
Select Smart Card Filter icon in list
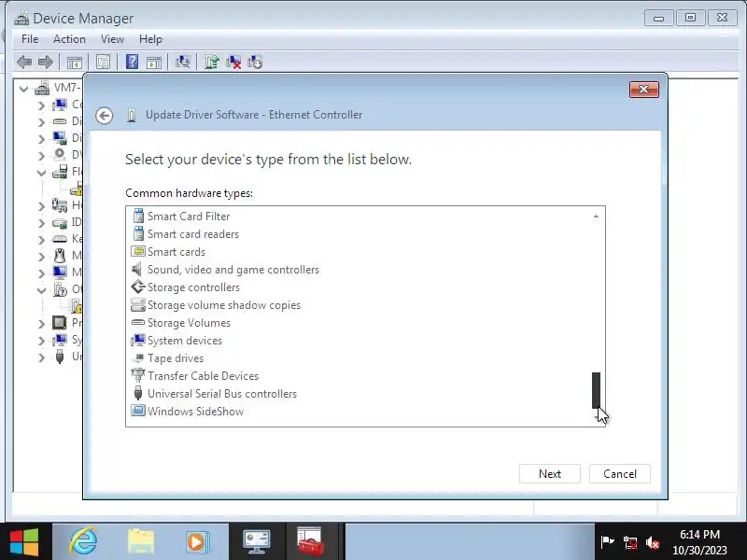tap(138, 217)
